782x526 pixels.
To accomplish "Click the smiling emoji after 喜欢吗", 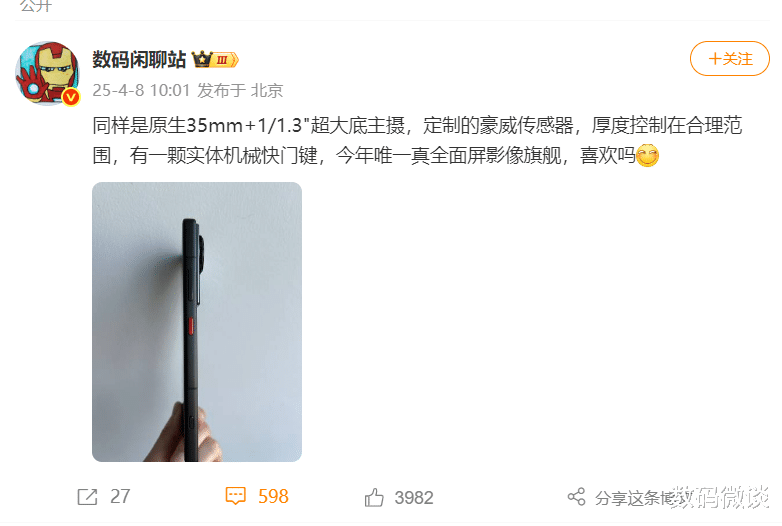I will click(x=647, y=156).
